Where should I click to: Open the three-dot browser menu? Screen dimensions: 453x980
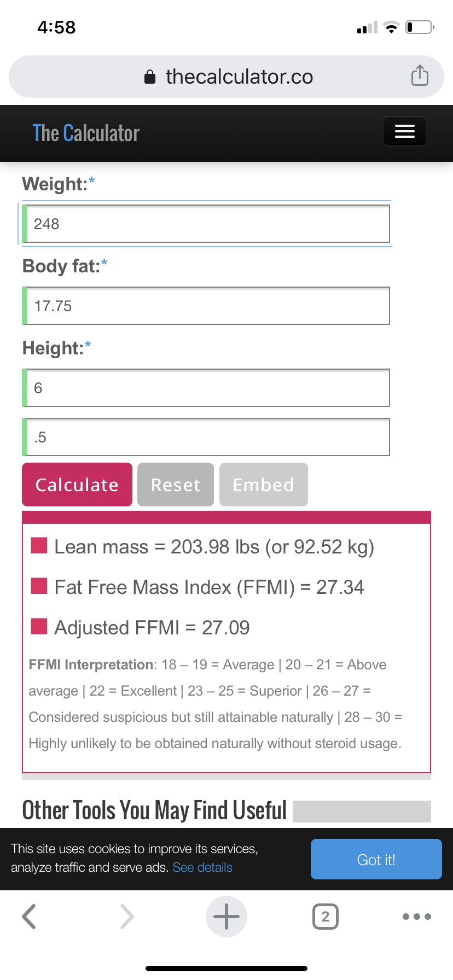[x=416, y=917]
